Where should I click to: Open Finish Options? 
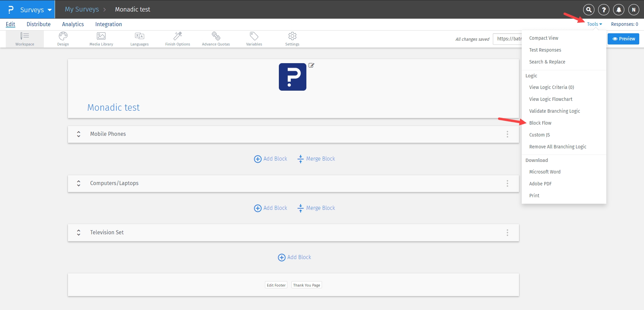[177, 38]
